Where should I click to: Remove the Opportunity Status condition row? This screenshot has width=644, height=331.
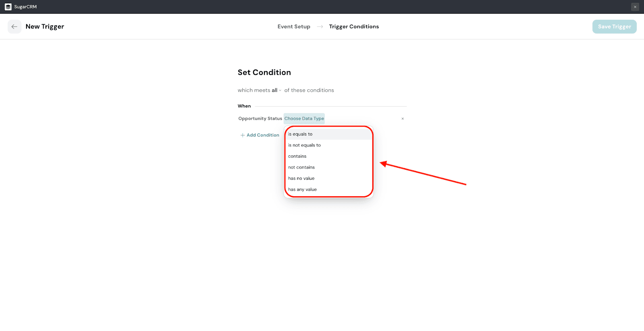pyautogui.click(x=402, y=119)
